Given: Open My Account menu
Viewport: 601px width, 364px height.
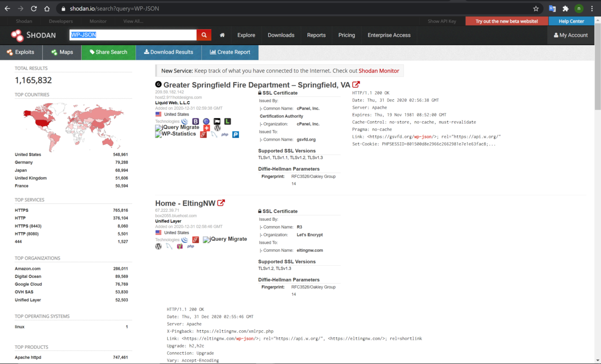Looking at the screenshot, I should click(570, 35).
